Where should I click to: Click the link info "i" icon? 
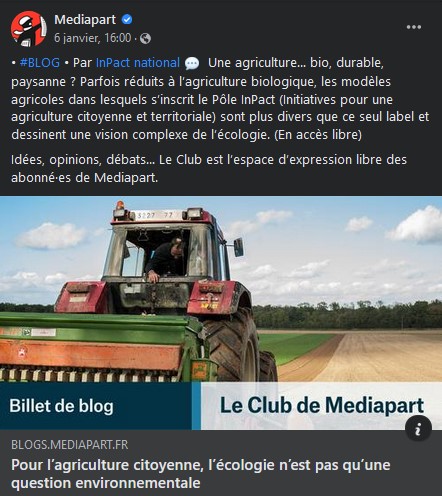coord(418,428)
